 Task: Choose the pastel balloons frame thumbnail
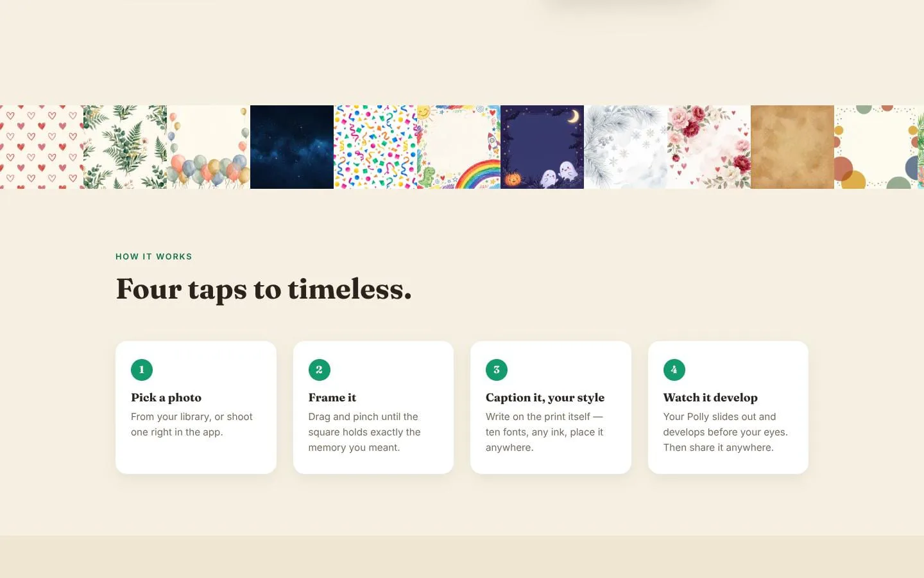coord(209,147)
